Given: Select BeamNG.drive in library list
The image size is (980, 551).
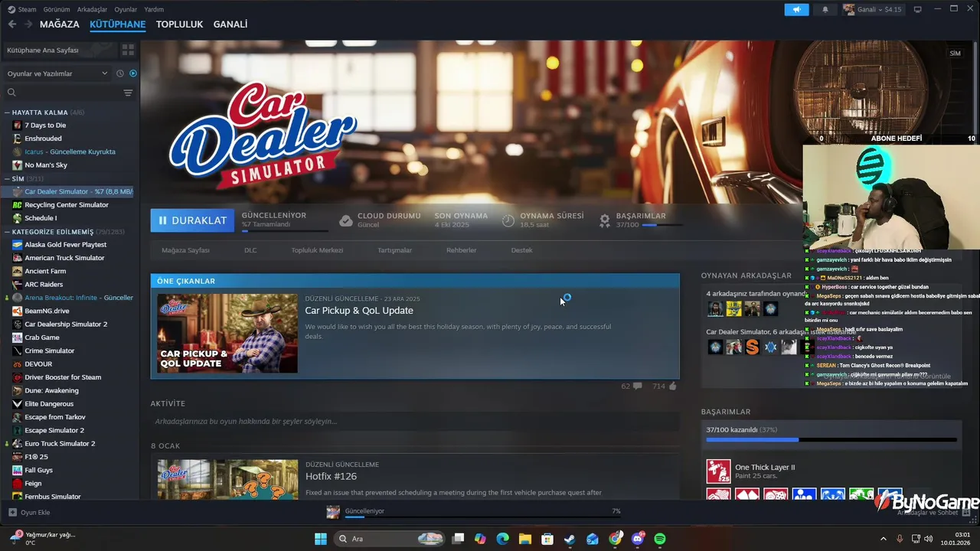Looking at the screenshot, I should pyautogui.click(x=47, y=311).
